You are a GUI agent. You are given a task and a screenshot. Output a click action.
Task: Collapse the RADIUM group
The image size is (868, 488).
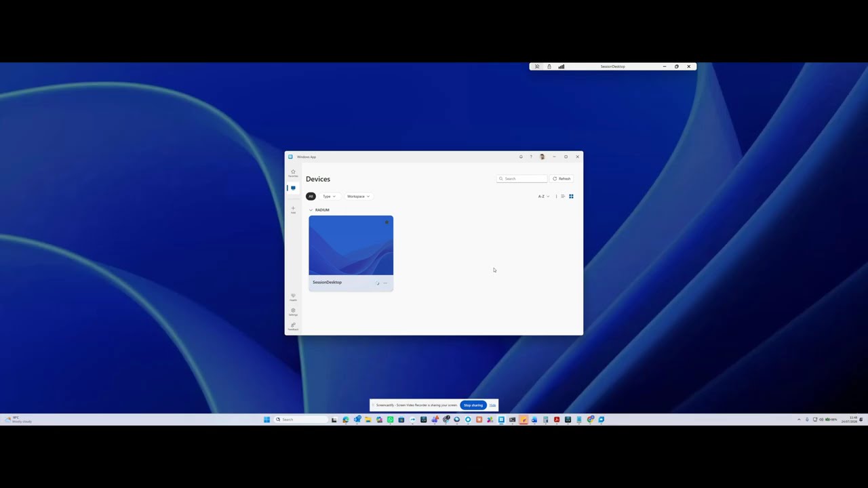click(311, 210)
